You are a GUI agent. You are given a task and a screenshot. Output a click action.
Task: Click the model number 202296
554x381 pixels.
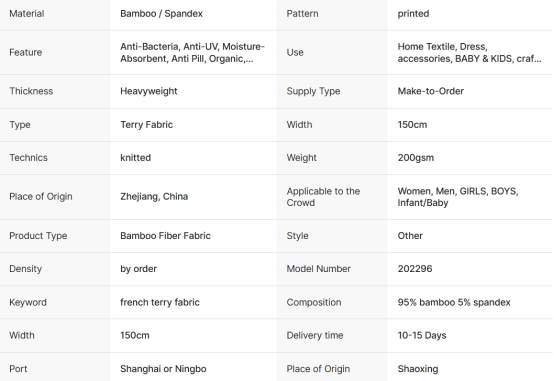(x=415, y=269)
